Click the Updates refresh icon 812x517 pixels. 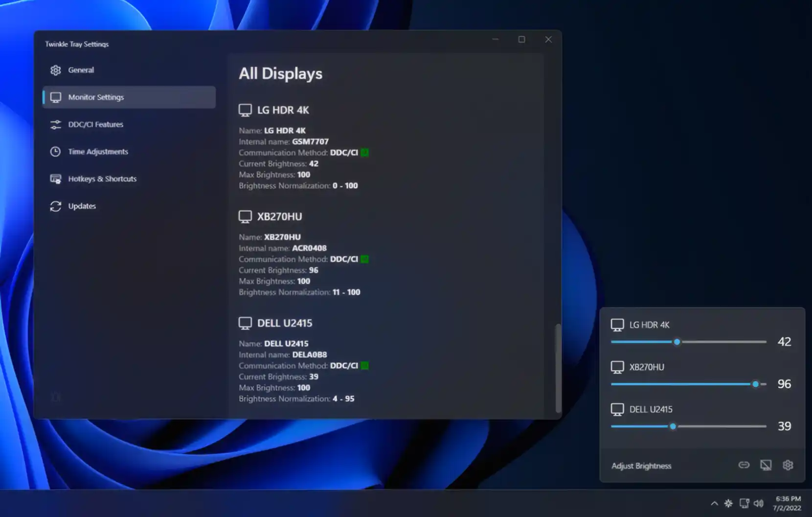click(56, 206)
